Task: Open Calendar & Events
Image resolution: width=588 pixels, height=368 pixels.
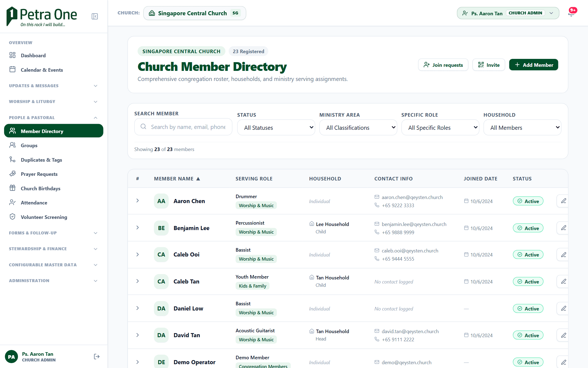Action: click(54, 70)
